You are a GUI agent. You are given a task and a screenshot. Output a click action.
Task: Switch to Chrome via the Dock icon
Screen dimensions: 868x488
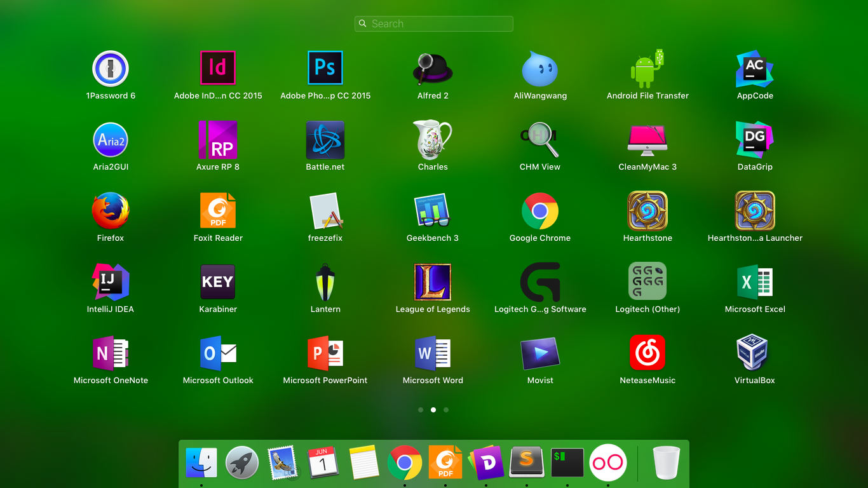click(x=405, y=462)
